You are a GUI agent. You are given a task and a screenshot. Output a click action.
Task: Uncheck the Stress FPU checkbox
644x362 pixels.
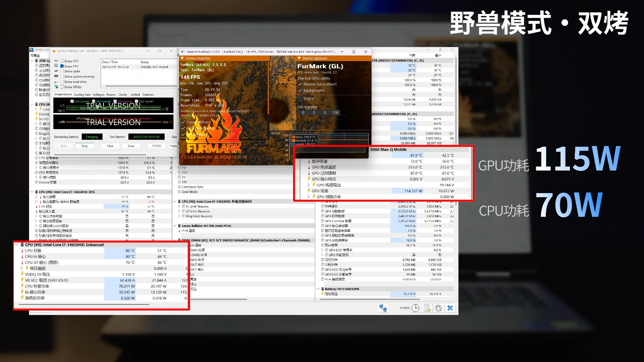(x=62, y=66)
